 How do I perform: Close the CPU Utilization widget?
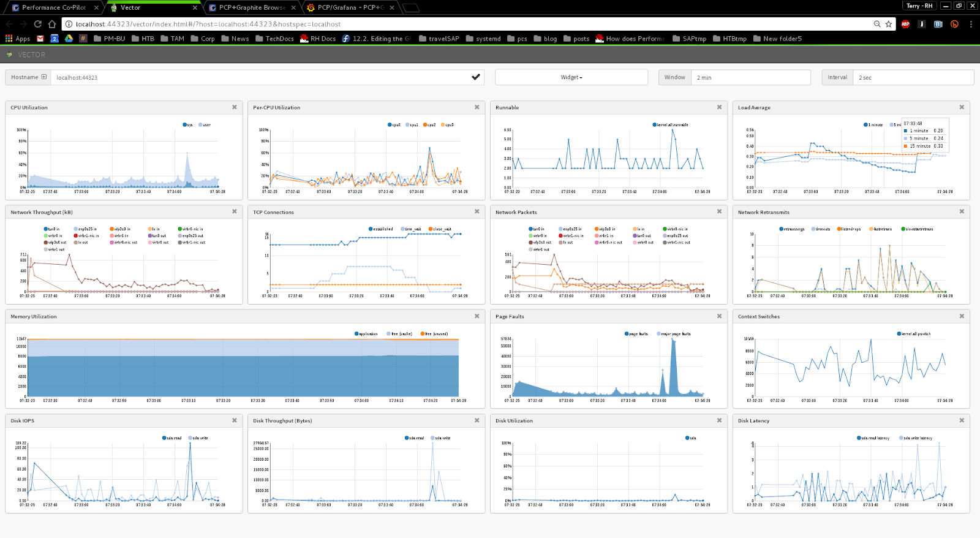click(235, 107)
